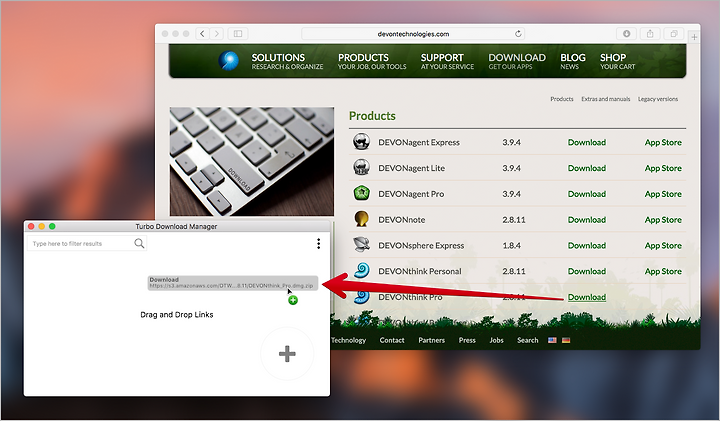
Task: Open the Support menu
Action: (x=447, y=61)
